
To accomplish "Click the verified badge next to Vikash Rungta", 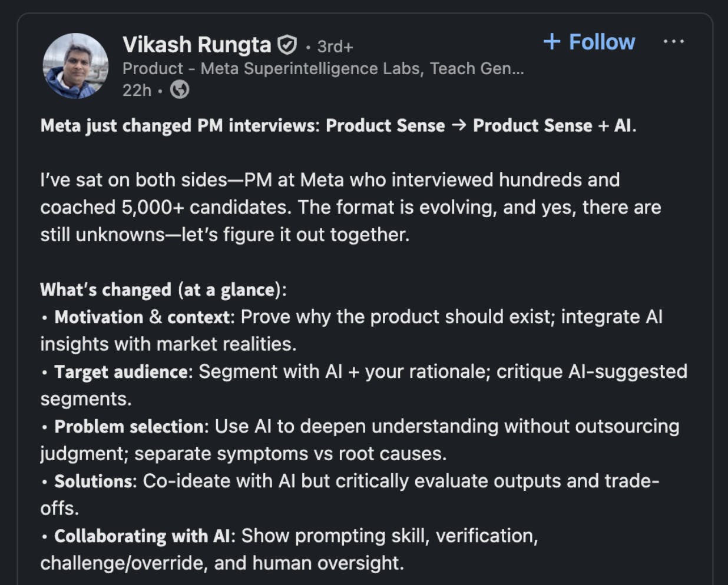I will [x=287, y=42].
